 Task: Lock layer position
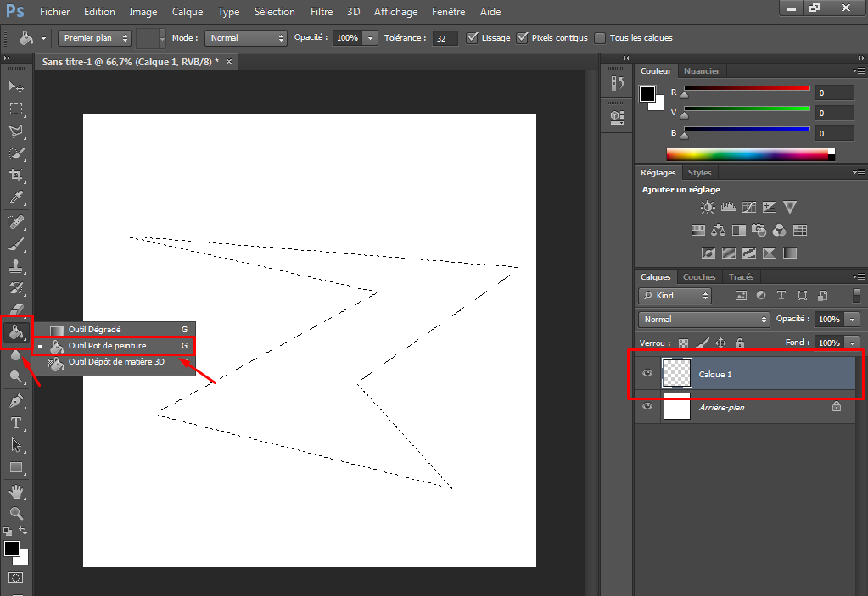[720, 343]
